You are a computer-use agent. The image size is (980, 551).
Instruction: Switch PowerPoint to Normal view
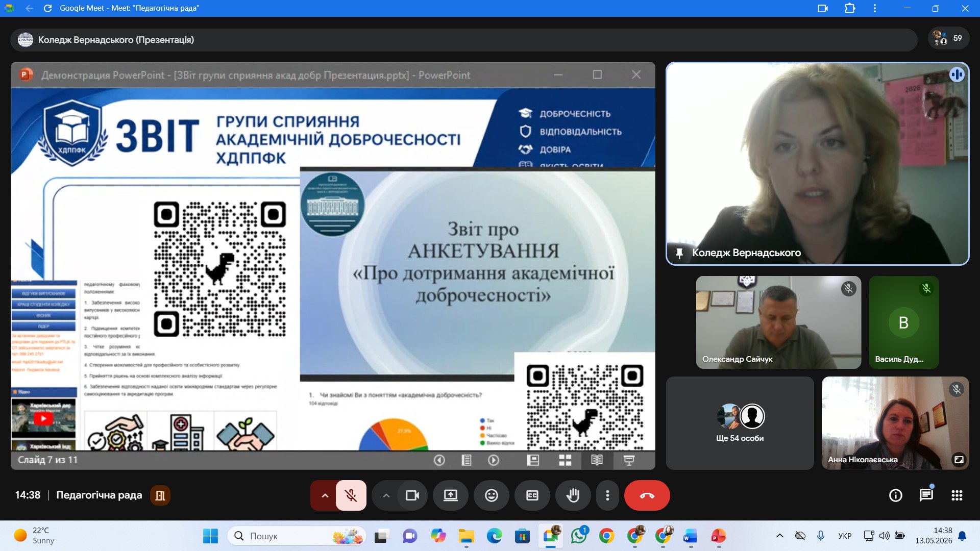coord(533,460)
